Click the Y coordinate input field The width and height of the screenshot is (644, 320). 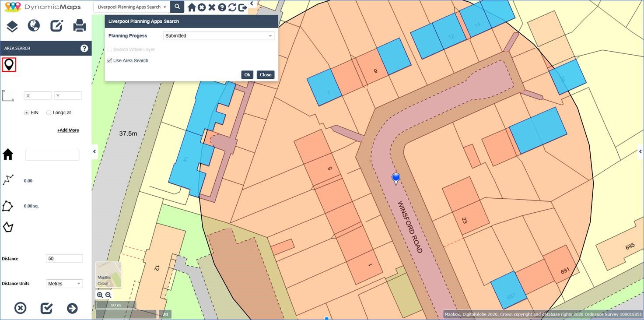68,95
